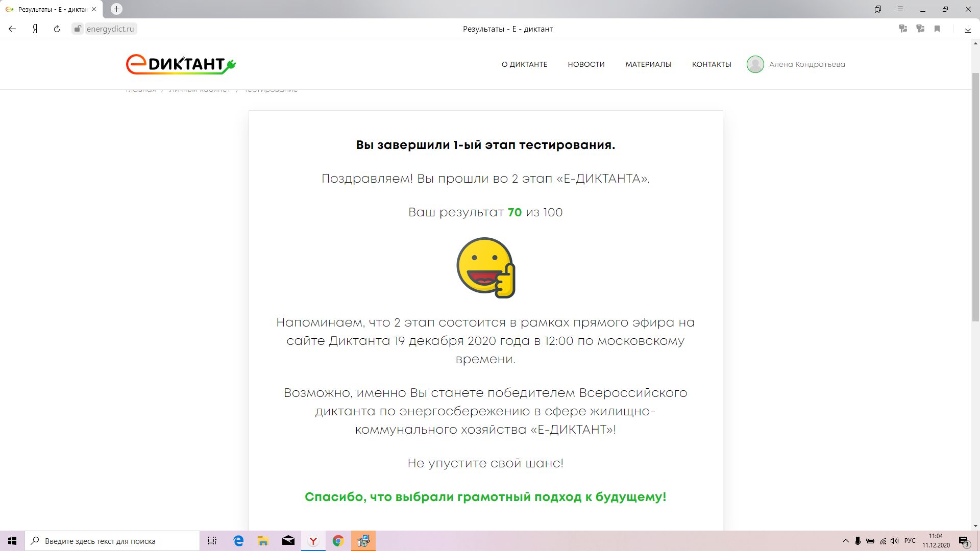Screen dimensions: 980x551
Task: Click the scrollbar down arrow
Action: (x=975, y=526)
